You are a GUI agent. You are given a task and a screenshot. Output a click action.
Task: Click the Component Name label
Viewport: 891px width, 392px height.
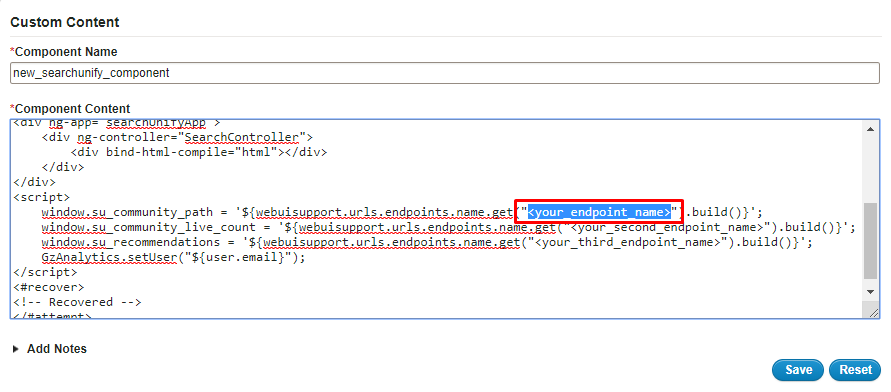pyautogui.click(x=64, y=52)
